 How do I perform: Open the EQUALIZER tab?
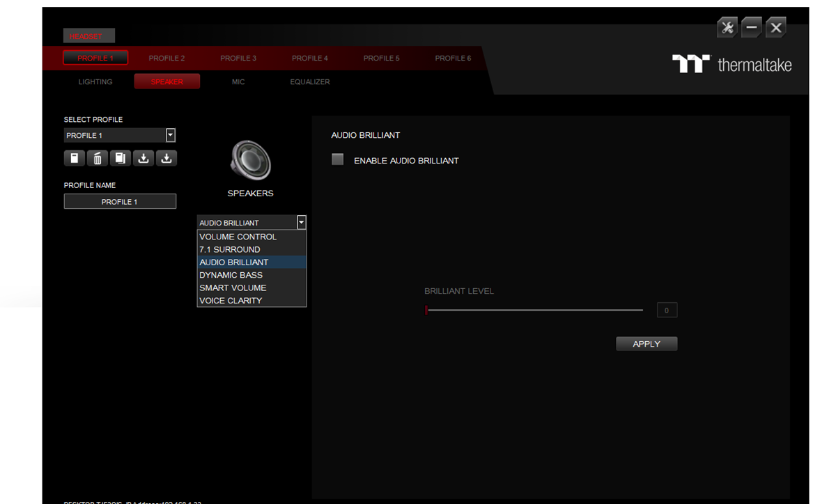[310, 81]
